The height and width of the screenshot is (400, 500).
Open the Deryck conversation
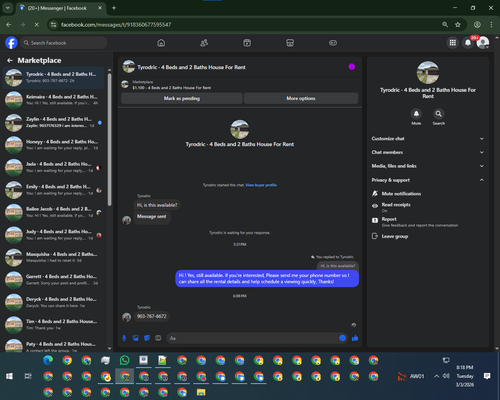pyautogui.click(x=54, y=302)
